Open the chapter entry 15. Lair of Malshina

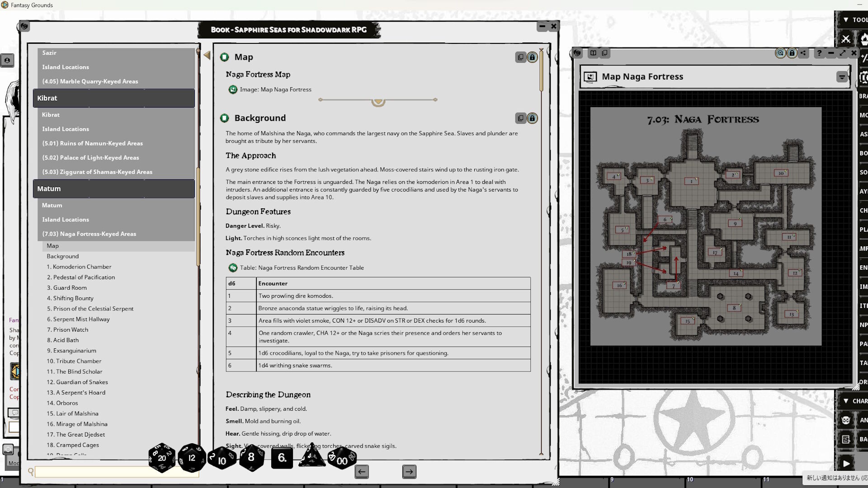tap(72, 413)
